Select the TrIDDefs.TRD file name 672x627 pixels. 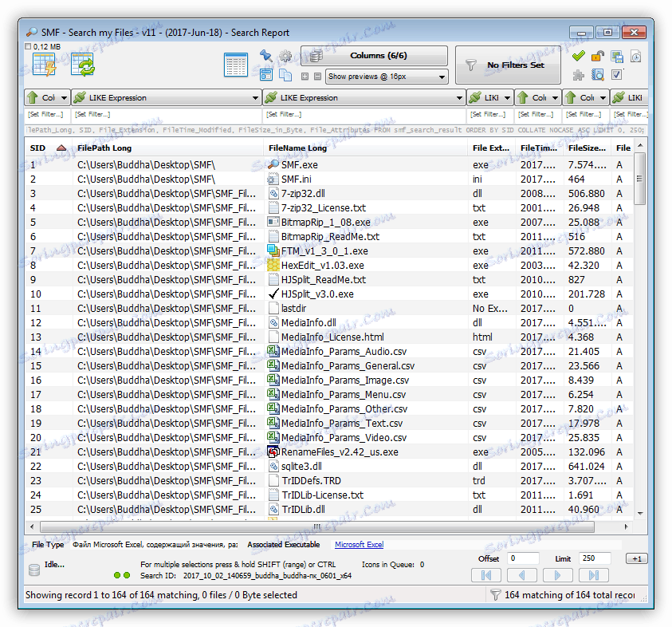pyautogui.click(x=311, y=480)
